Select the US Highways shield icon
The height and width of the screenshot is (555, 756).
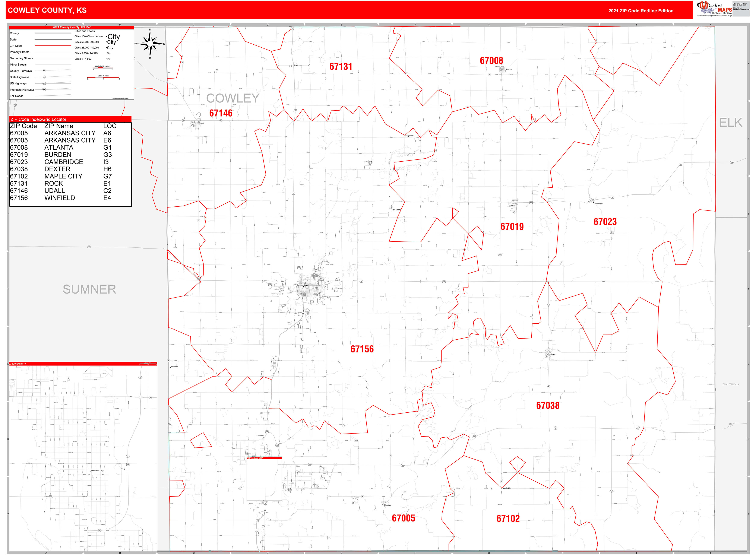tap(44, 83)
